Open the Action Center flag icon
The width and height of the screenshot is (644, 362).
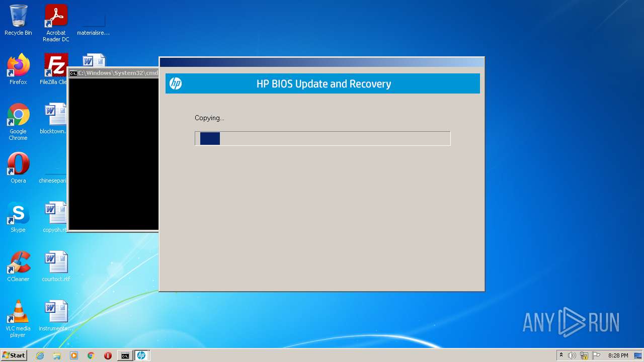[x=596, y=355]
